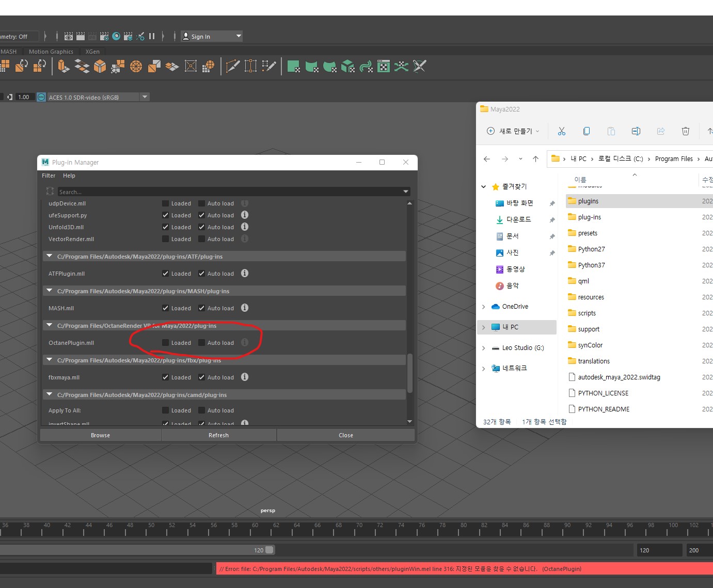Click Cut scissors icon in Explorer toolbar
The width and height of the screenshot is (713, 588).
click(562, 131)
